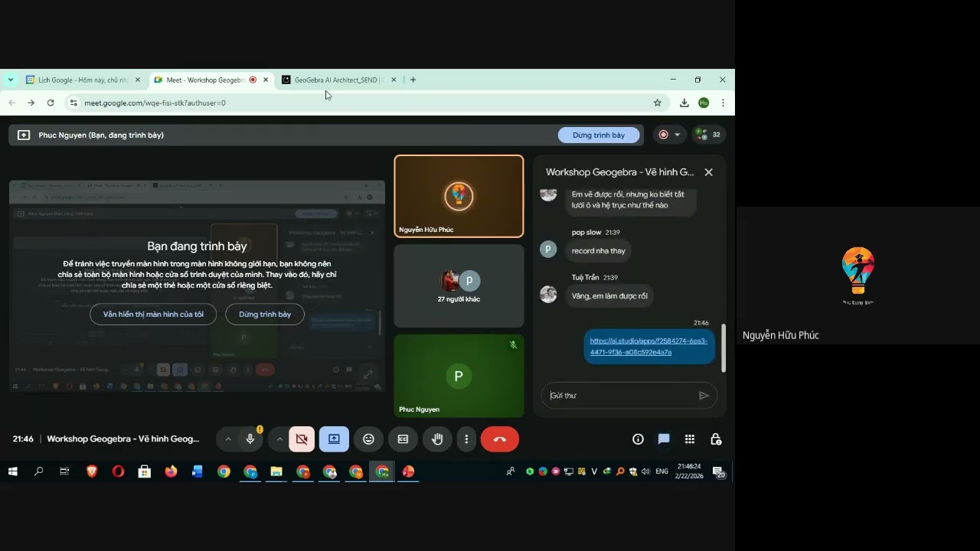Open Chrome three-dot menu
980x551 pixels.
tap(723, 103)
